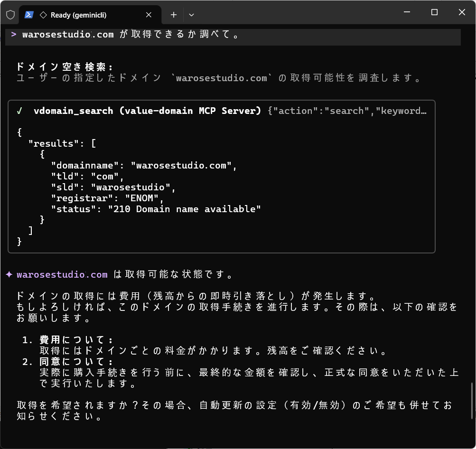Viewport: 476px width, 449px height.
Task: Click the "results": [ line
Action: pyautogui.click(x=62, y=144)
